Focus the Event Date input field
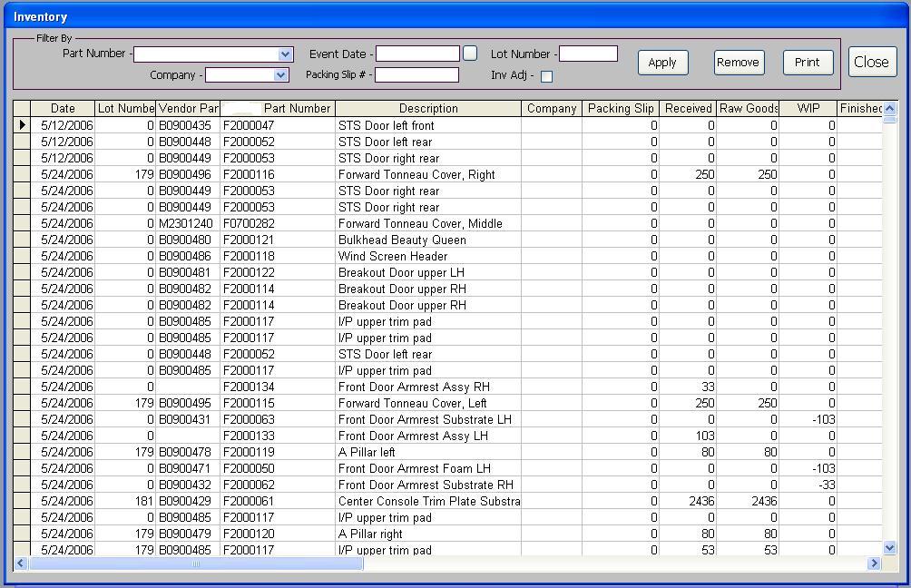The height and width of the screenshot is (588, 911). tap(418, 54)
